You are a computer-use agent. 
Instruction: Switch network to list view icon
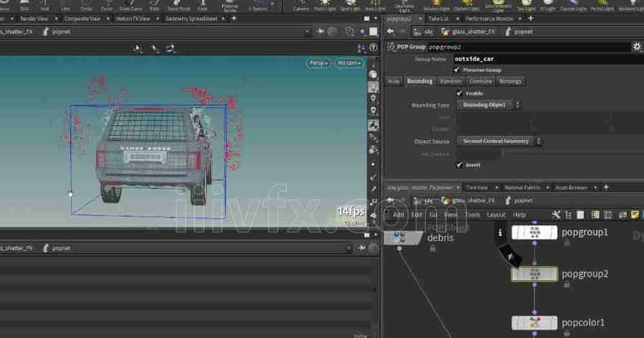569,215
